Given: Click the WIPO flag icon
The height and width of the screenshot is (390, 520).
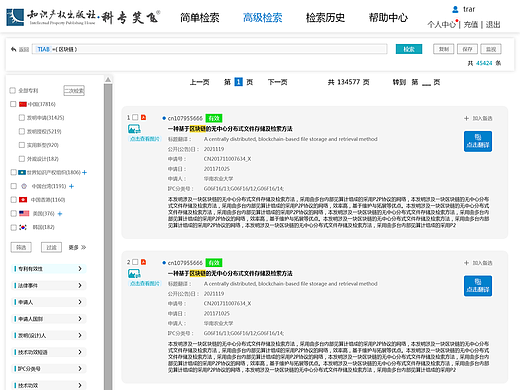Looking at the screenshot, I should tap(22, 172).
